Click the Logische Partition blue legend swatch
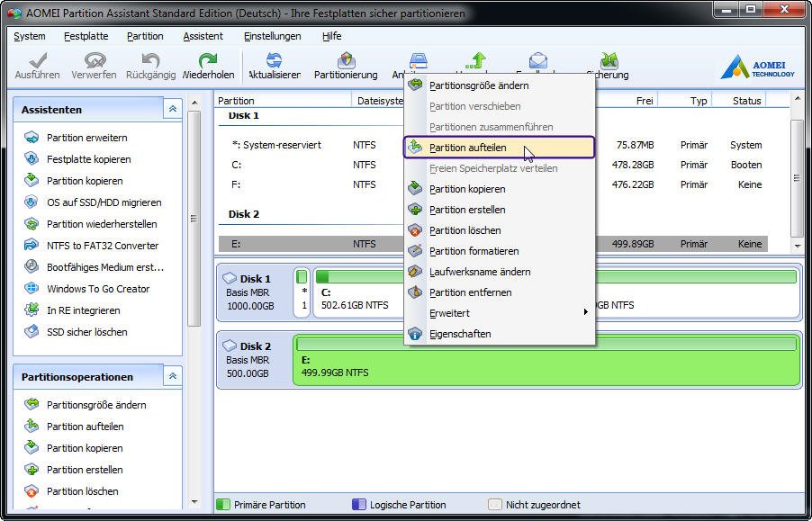Screen dimensions: 812x521 (x=358, y=505)
